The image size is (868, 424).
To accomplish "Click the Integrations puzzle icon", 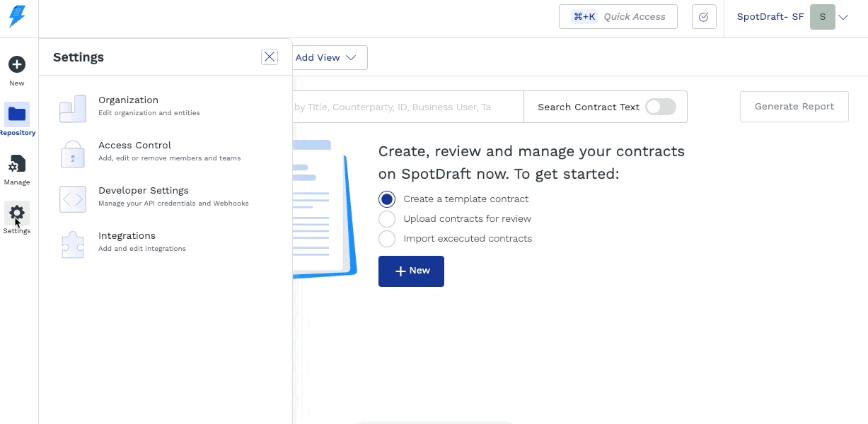I will pos(73,244).
